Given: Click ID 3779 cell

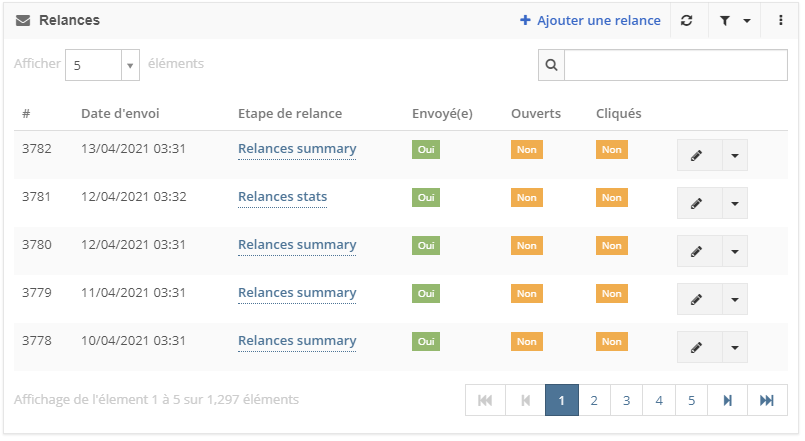Looking at the screenshot, I should click(37, 293).
